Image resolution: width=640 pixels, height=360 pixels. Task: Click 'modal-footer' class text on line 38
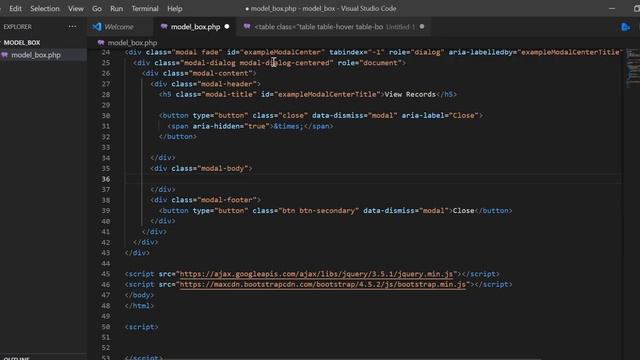(227, 200)
